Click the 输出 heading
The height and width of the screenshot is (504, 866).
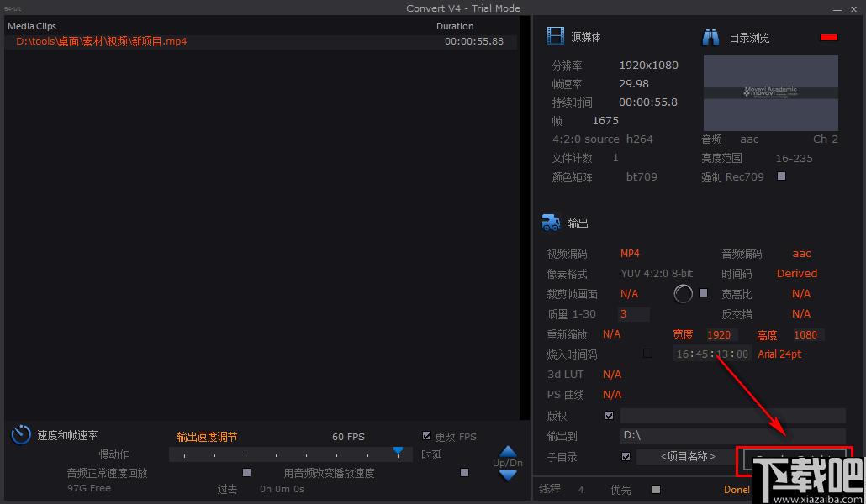(578, 223)
